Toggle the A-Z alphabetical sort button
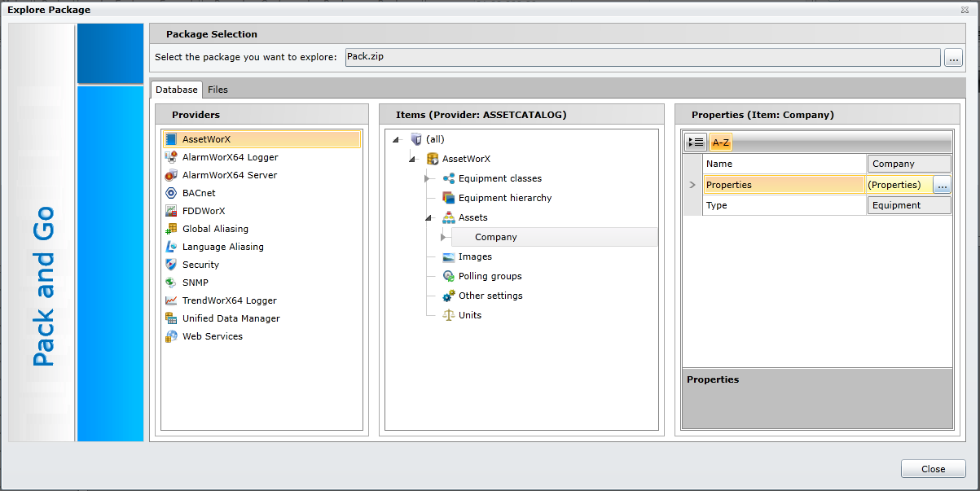Screen dimensions: 980x491 [x=721, y=142]
